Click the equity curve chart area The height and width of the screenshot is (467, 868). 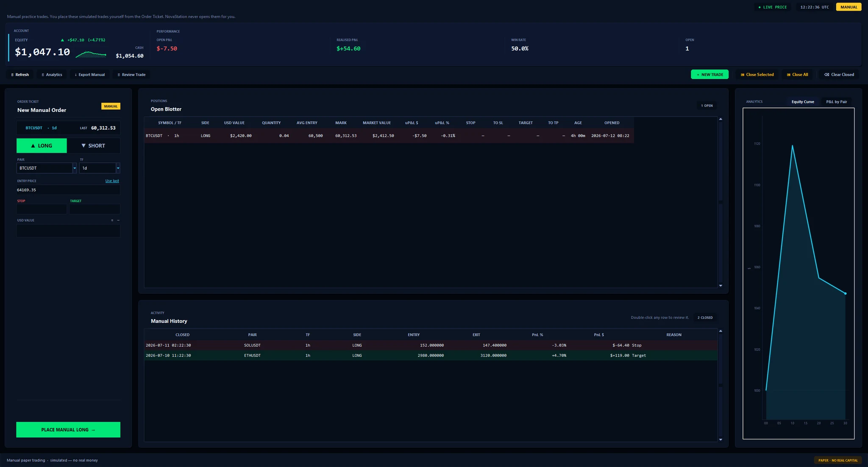coord(798,273)
